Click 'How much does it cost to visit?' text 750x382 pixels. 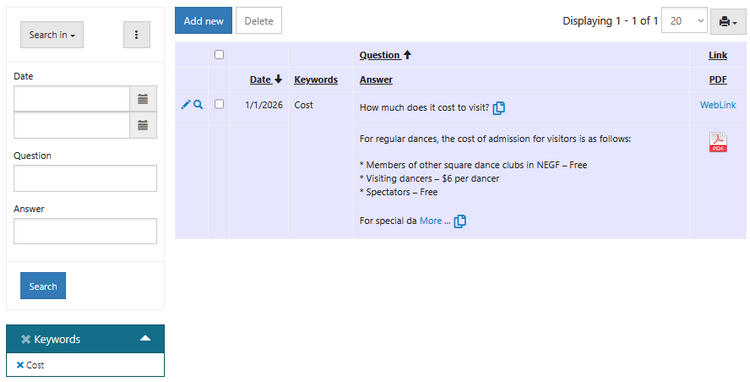coord(424,108)
